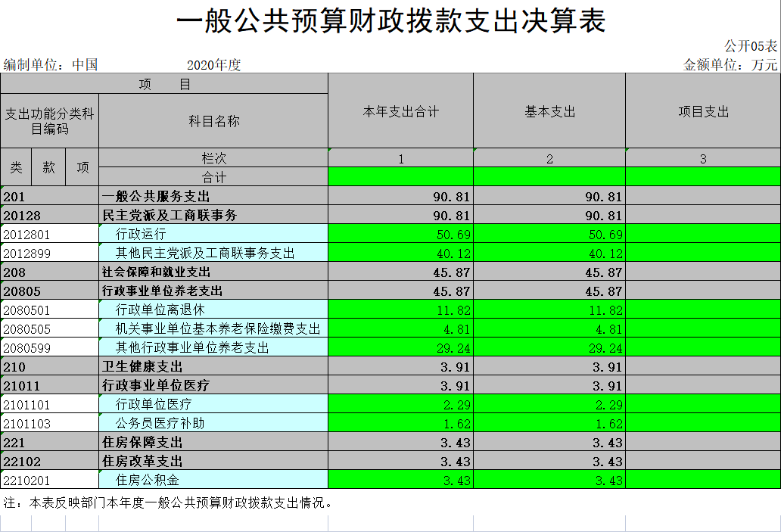Select 11.82 in the 基本支出 column
The width and height of the screenshot is (781, 532).
(x=549, y=310)
